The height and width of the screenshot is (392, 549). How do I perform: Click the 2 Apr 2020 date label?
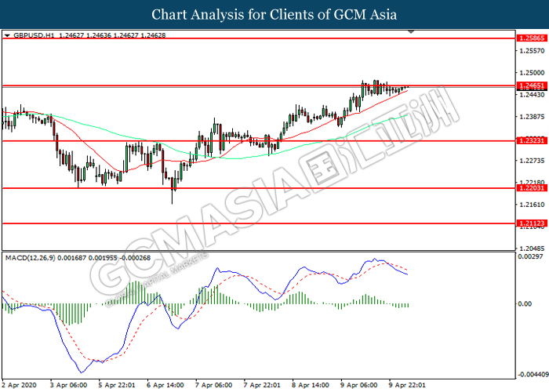[20, 386]
